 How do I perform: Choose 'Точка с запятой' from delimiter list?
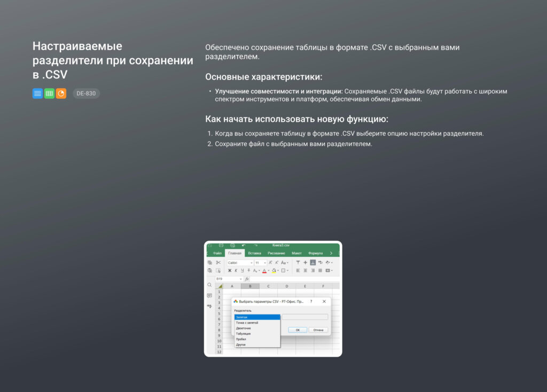[x=247, y=323]
